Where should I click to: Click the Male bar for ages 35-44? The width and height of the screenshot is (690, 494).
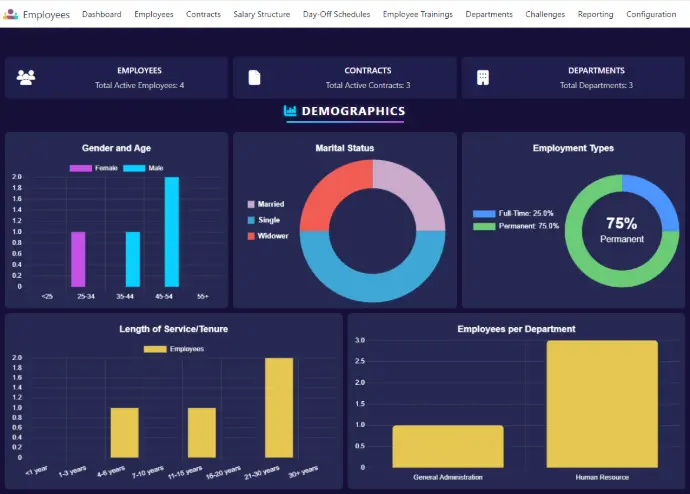pos(133,259)
